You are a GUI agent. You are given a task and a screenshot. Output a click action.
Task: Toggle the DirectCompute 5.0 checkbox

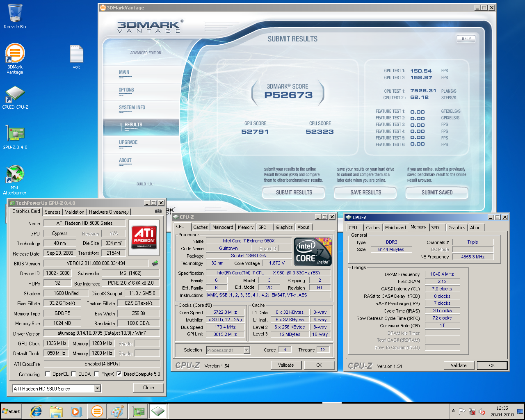tap(119, 374)
